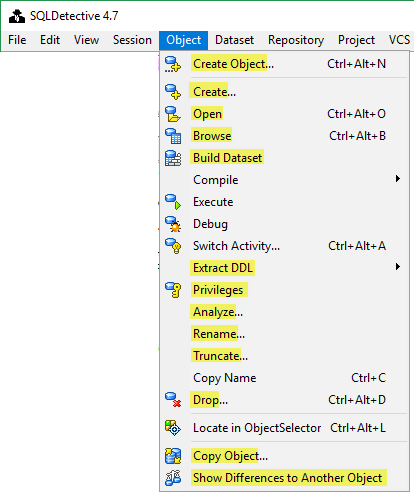The height and width of the screenshot is (492, 414).
Task: Open the File menu
Action: point(17,40)
